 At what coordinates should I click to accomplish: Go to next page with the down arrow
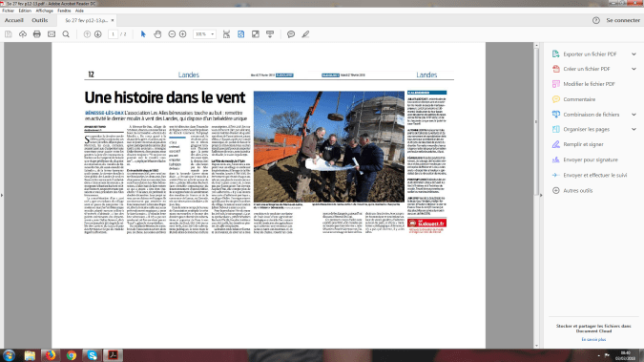[97, 34]
